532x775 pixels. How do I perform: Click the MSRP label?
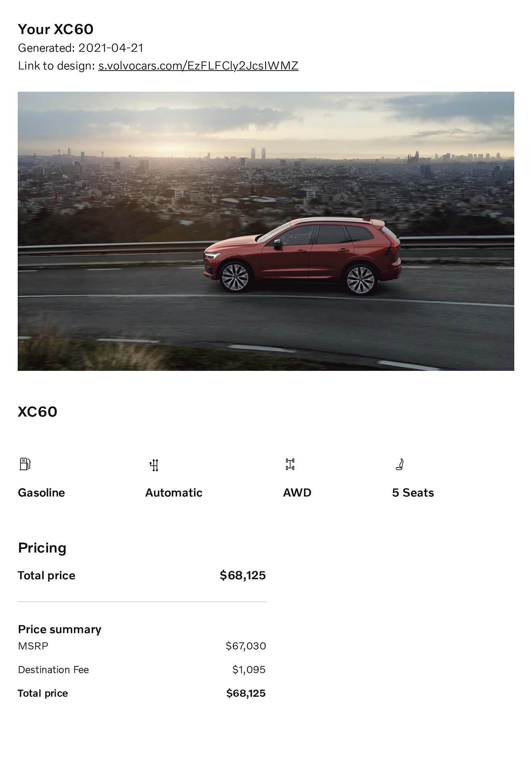click(33, 646)
